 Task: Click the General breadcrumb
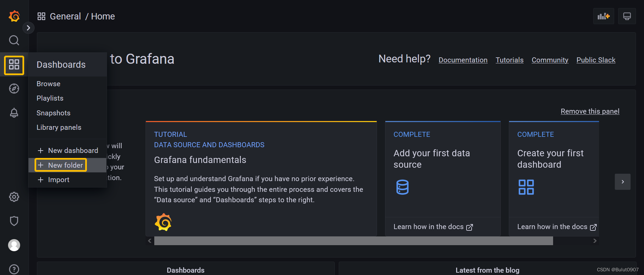pyautogui.click(x=65, y=16)
